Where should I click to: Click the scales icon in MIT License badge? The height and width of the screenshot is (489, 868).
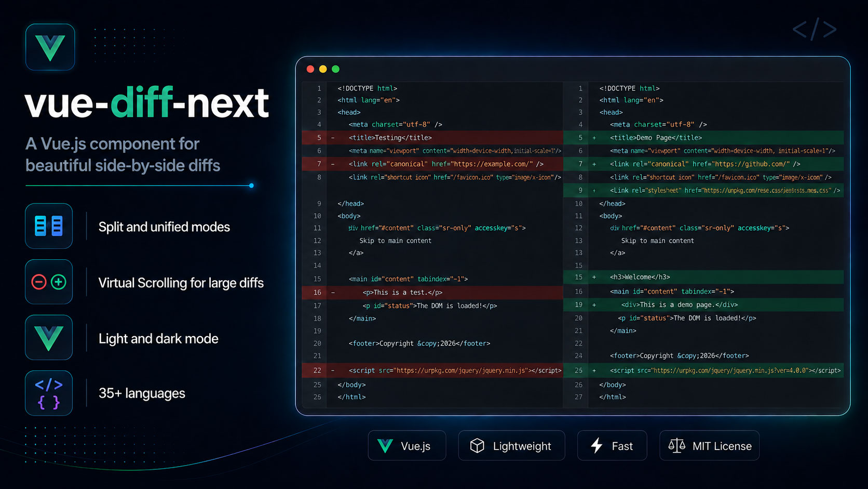(676, 445)
